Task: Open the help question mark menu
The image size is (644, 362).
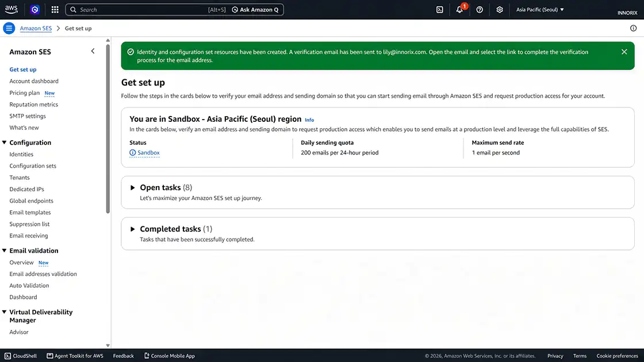Action: click(x=480, y=9)
